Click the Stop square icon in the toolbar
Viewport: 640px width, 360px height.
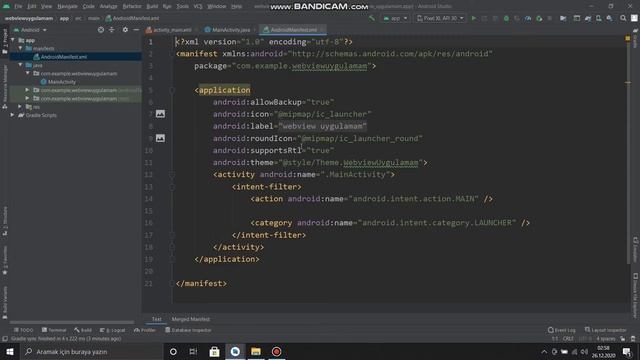click(550, 18)
